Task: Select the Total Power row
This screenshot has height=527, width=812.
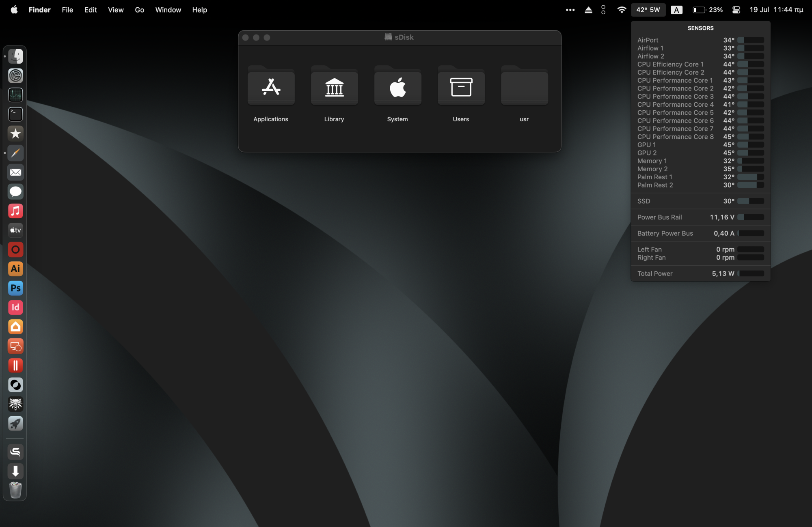Action: point(700,273)
